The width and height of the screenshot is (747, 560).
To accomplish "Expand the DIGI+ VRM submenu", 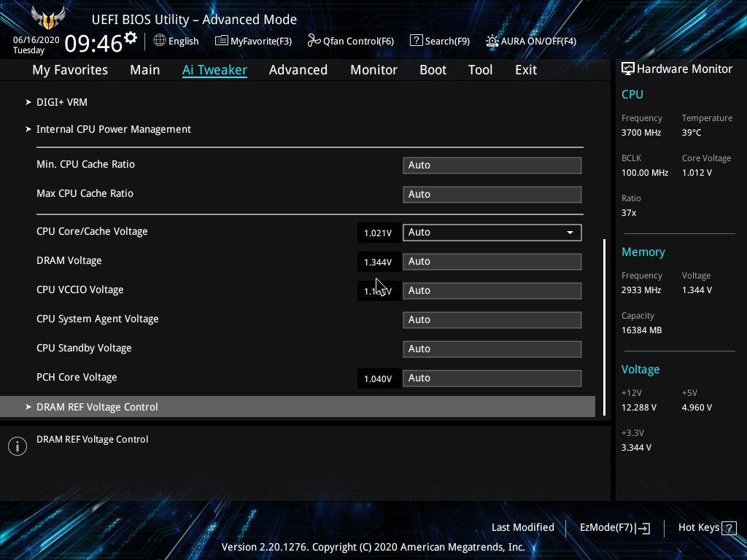I will [62, 102].
